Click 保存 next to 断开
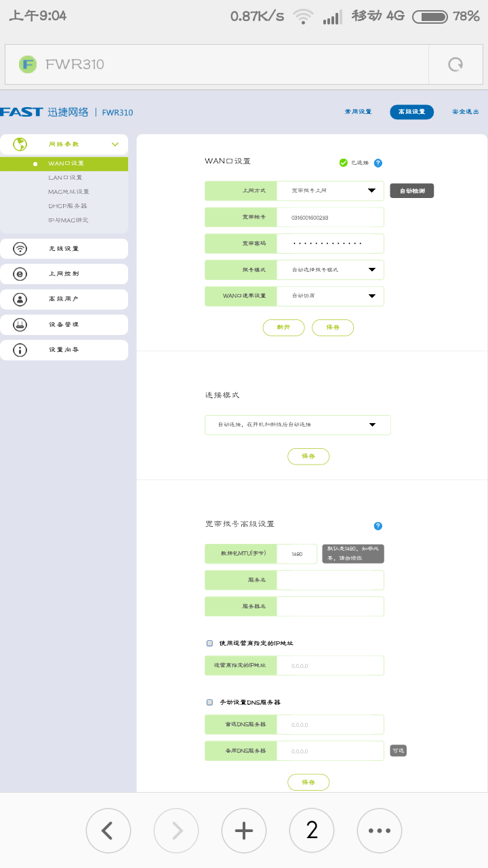488x868 pixels. (x=333, y=328)
